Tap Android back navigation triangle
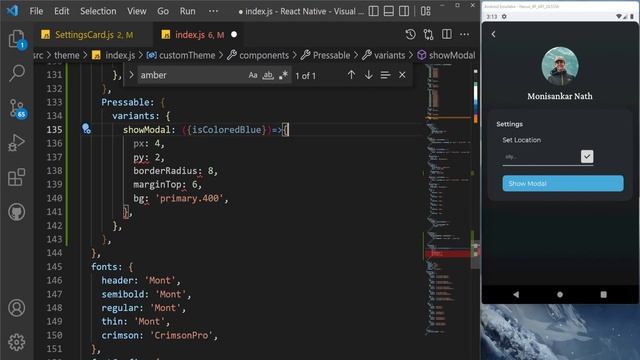Image resolution: width=640 pixels, height=360 pixels. [516, 294]
